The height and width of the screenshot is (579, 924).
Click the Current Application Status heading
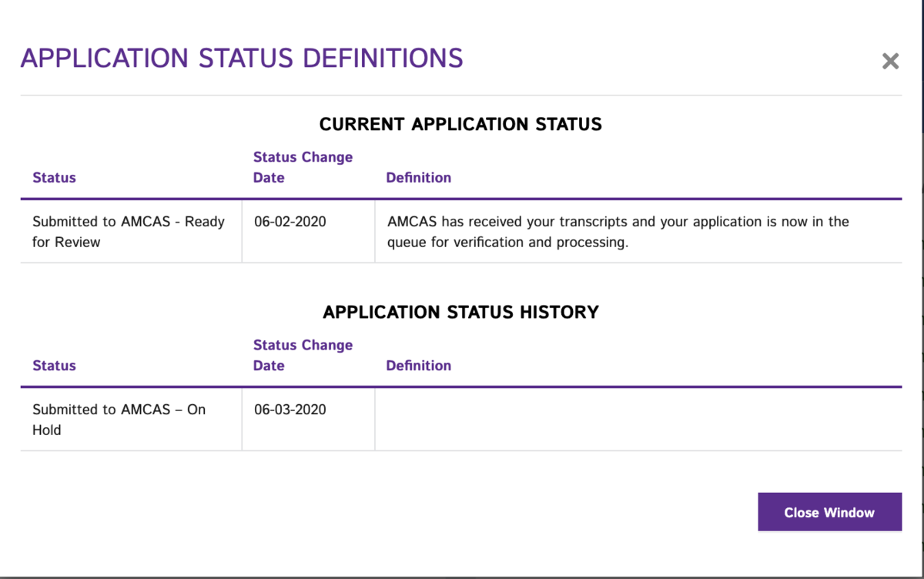tap(460, 124)
